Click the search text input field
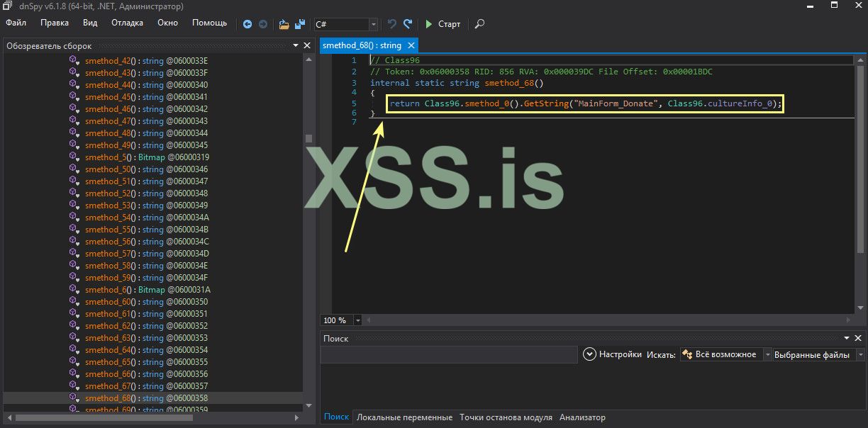 449,354
